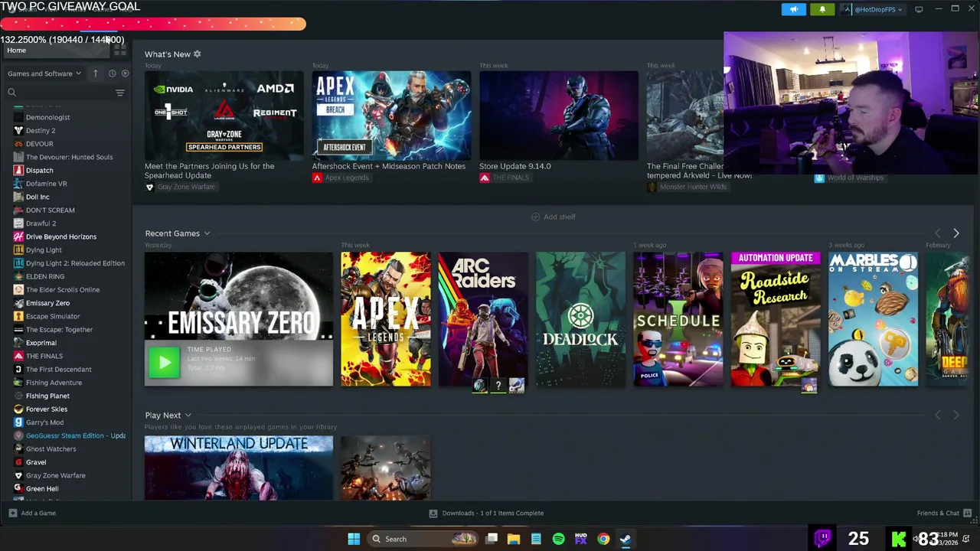The image size is (980, 551).
Task: Select DEVOUR in the library list
Action: (40, 144)
